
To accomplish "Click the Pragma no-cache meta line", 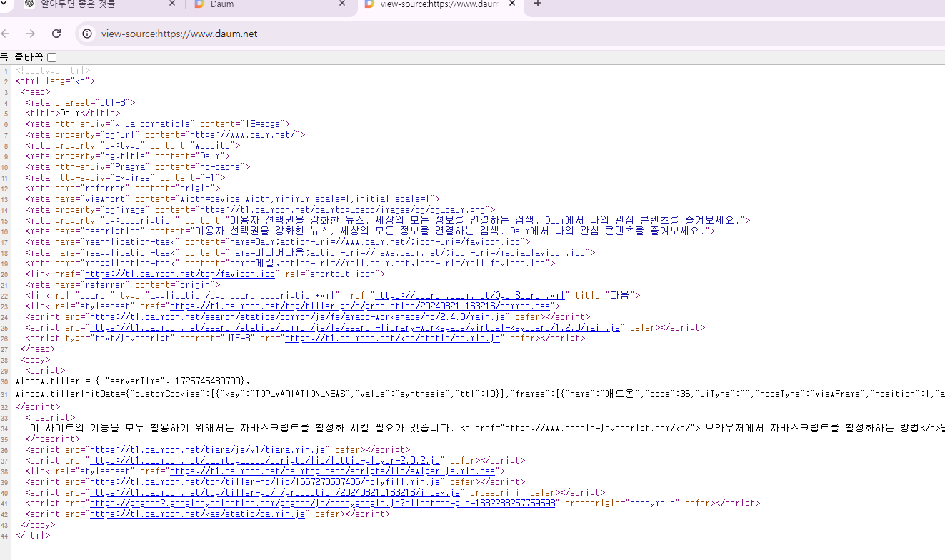I will click(138, 166).
